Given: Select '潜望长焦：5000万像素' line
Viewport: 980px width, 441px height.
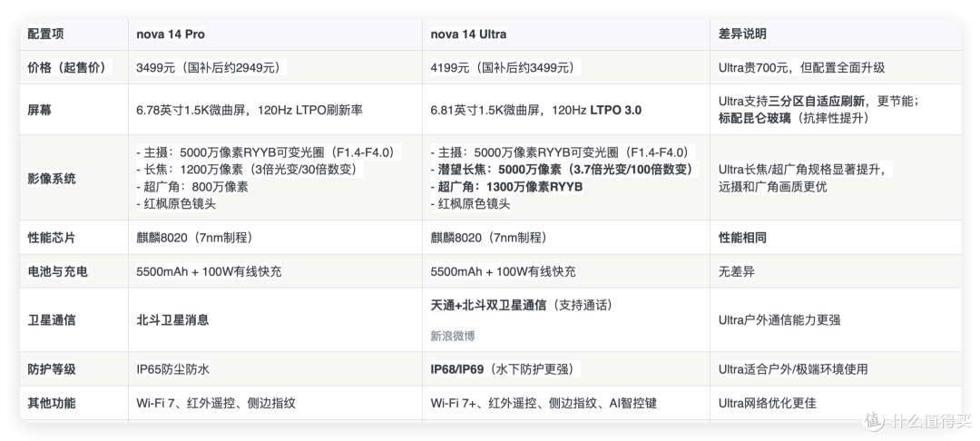Looking at the screenshot, I should coord(565,170).
